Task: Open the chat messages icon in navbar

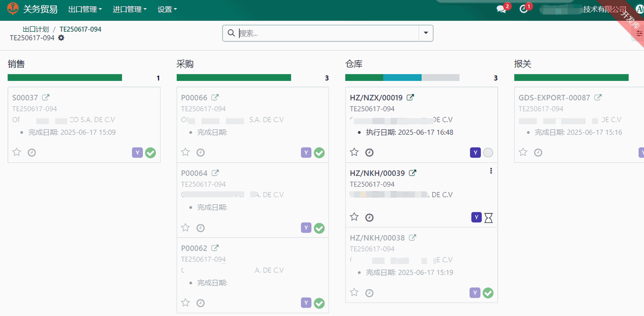Action: pyautogui.click(x=501, y=9)
